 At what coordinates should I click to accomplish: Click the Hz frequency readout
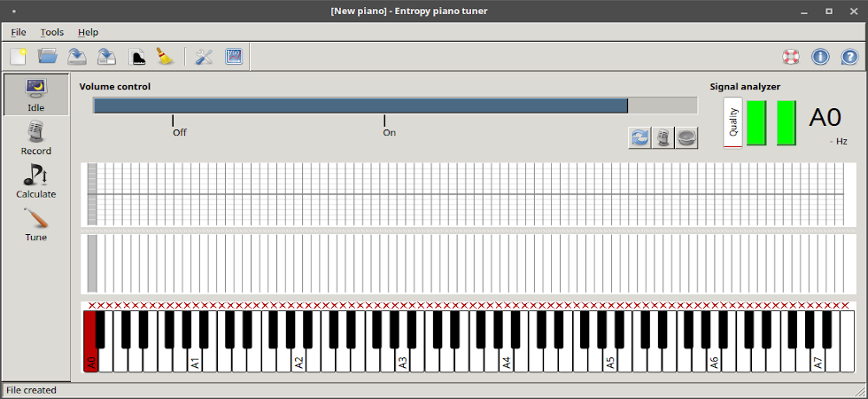click(839, 141)
